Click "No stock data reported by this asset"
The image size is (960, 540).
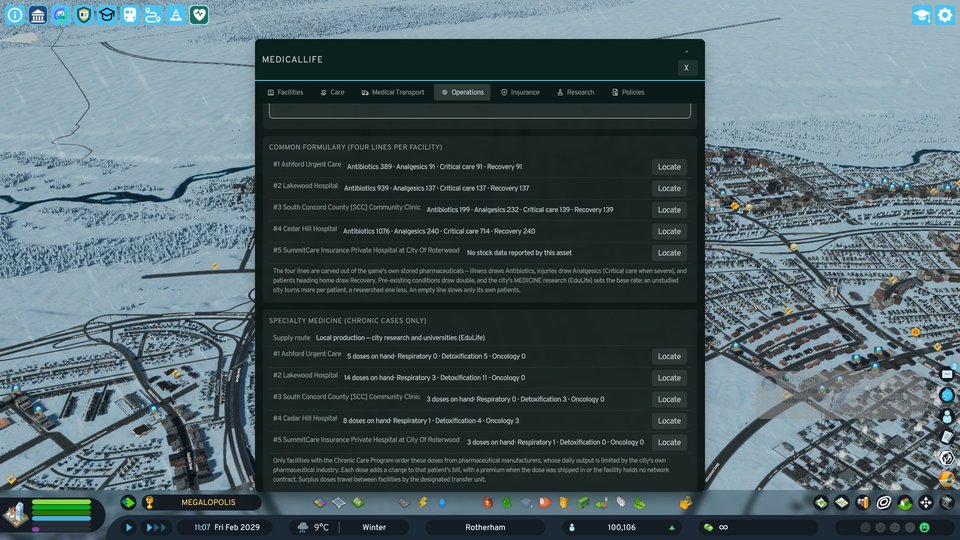click(x=519, y=252)
